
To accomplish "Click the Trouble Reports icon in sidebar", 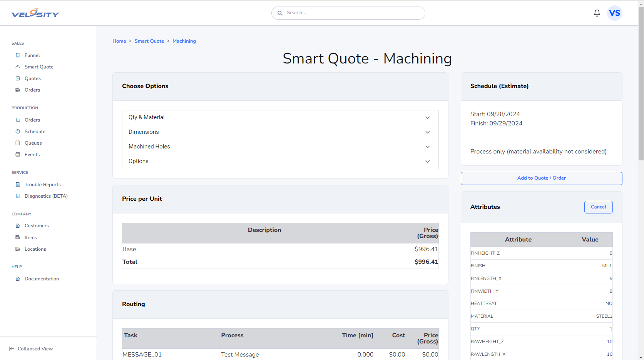I will [18, 185].
